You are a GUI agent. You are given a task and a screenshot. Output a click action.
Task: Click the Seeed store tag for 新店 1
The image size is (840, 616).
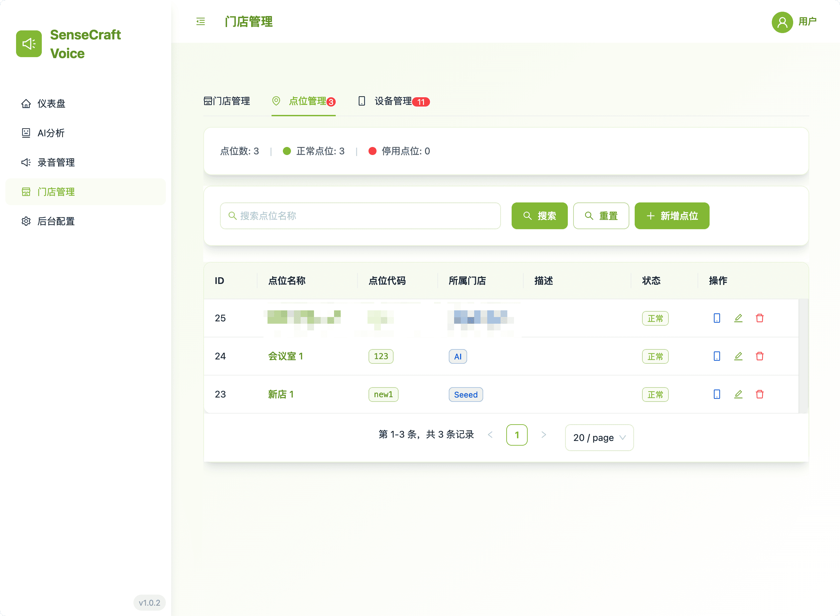pos(465,394)
